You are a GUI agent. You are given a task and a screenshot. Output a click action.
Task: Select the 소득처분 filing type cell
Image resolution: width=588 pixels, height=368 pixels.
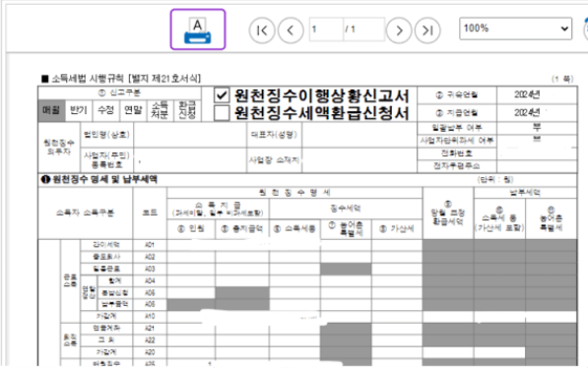(x=161, y=110)
